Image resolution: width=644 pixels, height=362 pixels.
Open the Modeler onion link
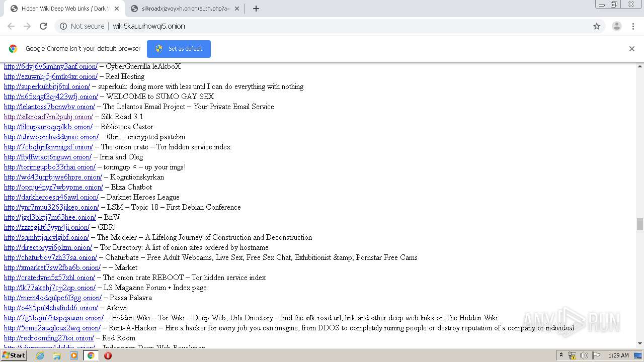[46, 237]
